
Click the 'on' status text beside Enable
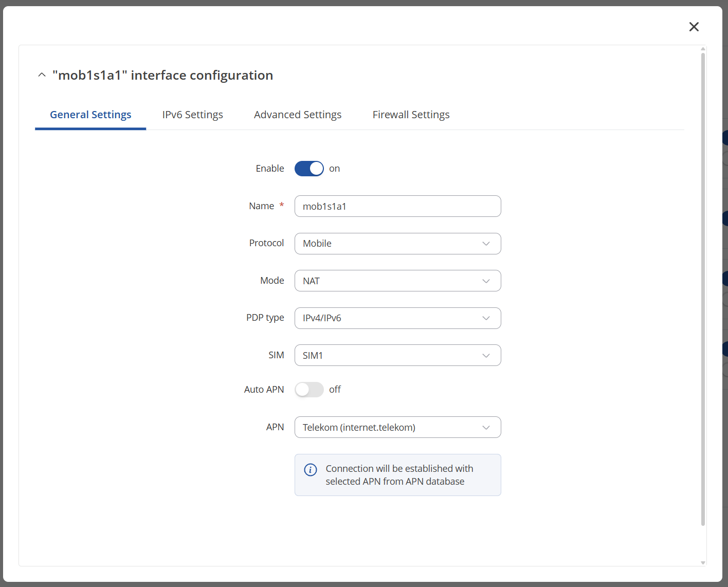tap(335, 169)
